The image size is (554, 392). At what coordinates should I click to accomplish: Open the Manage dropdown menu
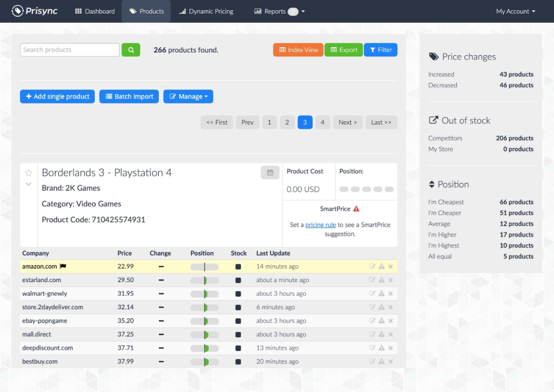tap(188, 96)
